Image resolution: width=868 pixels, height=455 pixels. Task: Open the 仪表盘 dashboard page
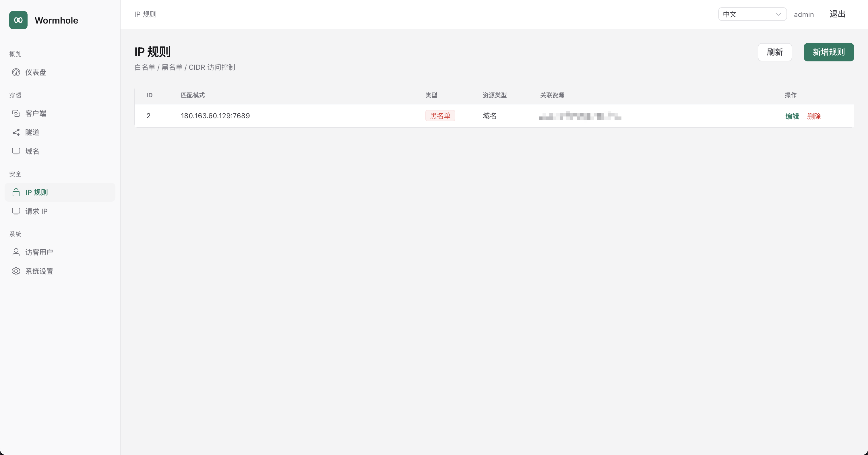pos(60,72)
